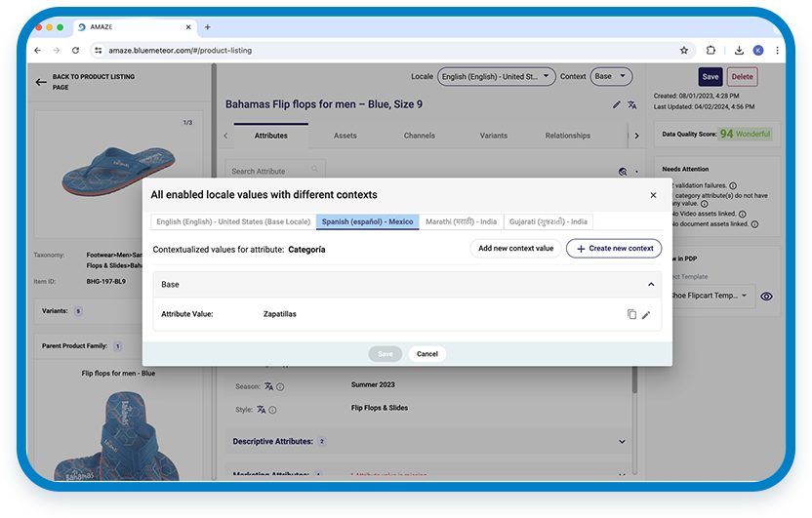The width and height of the screenshot is (812, 518).
Task: Click the Flip Flops & Slides style value
Action: tap(379, 408)
